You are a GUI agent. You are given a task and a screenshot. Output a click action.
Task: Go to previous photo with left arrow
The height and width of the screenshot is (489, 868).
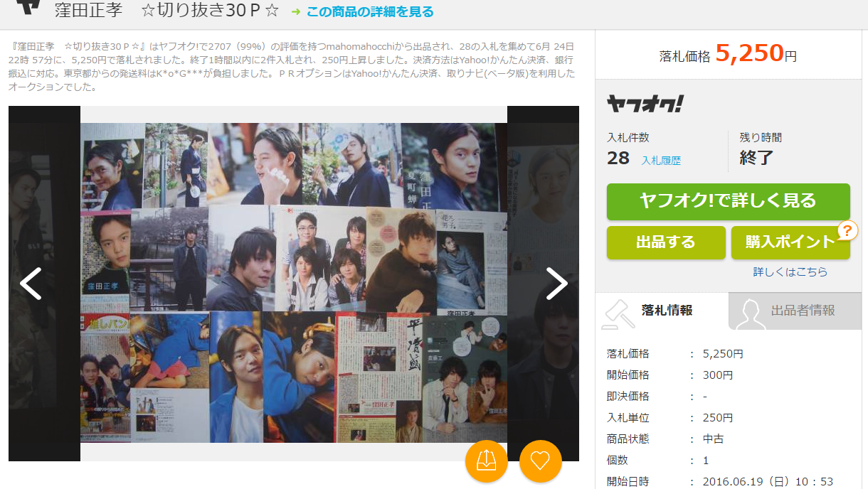click(x=31, y=283)
